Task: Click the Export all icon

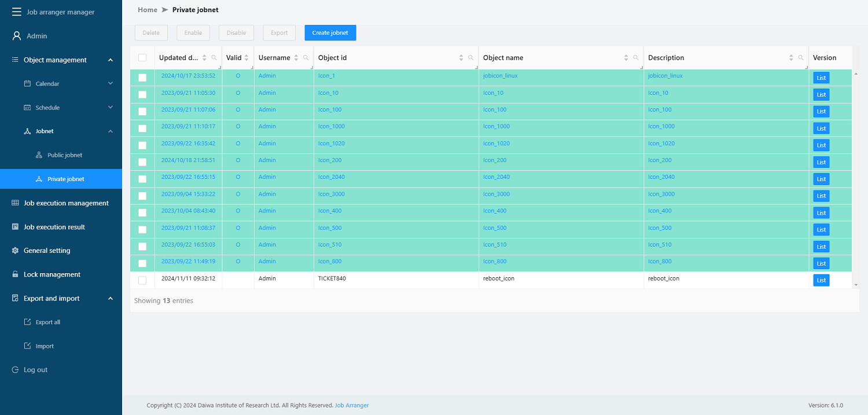Action: click(x=27, y=322)
